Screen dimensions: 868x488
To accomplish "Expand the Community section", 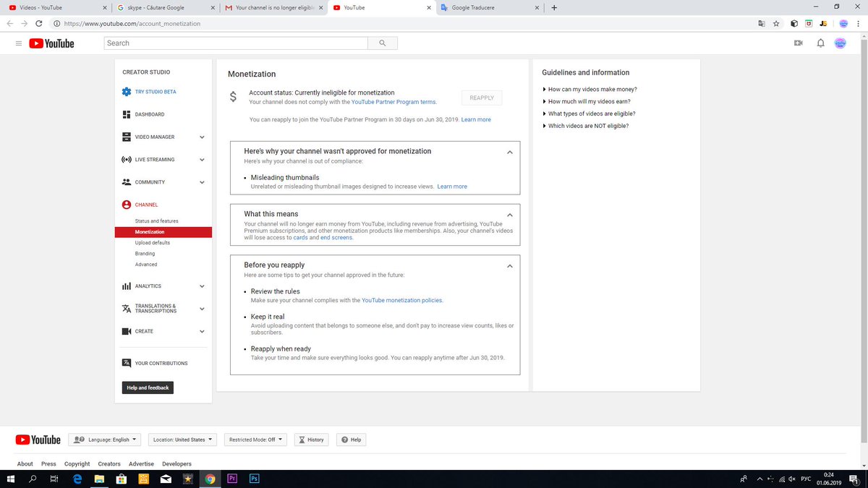I will 202,182.
